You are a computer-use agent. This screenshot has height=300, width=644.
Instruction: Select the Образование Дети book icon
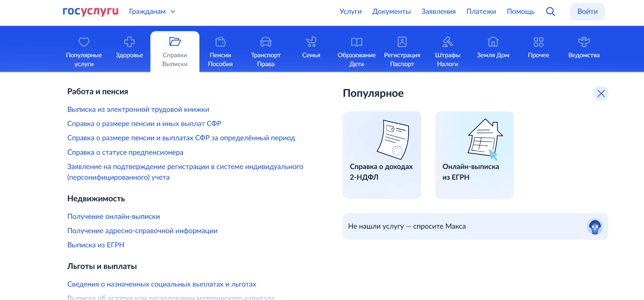click(357, 42)
